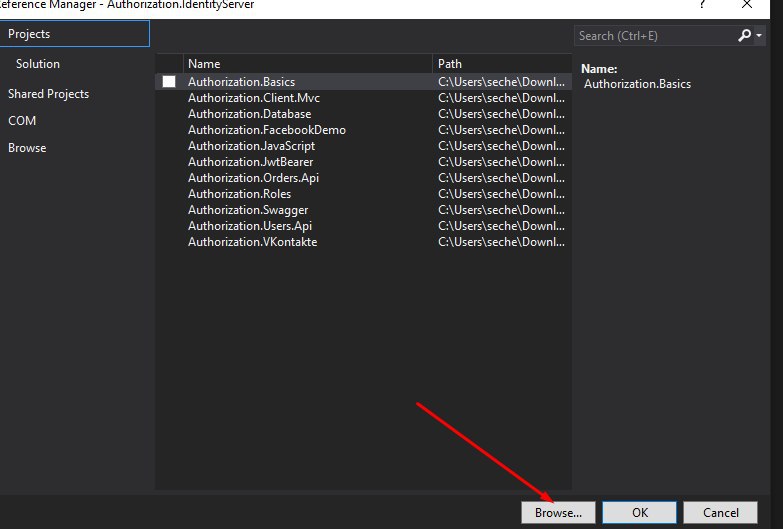The height and width of the screenshot is (529, 783).
Task: Click the Cancel button
Action: 721,513
